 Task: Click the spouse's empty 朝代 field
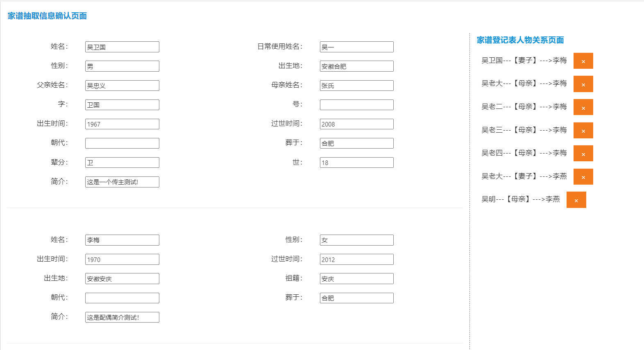click(122, 298)
